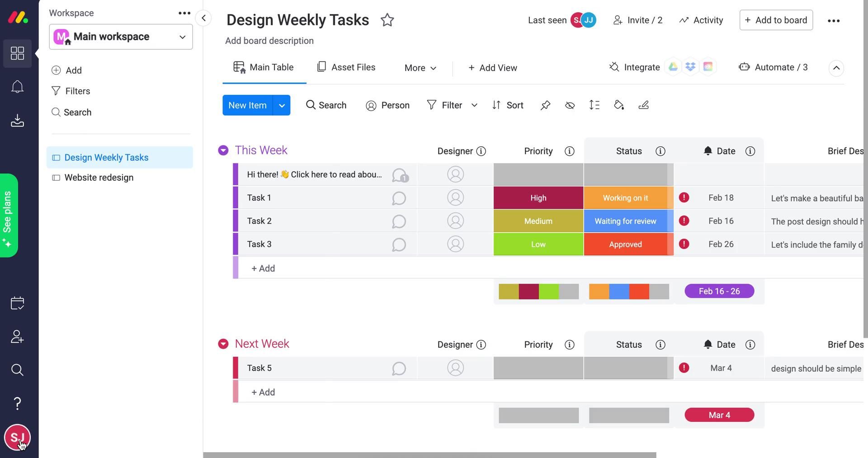Switch to the Asset Files tab
Viewport: 868px width, 458px height.
tap(346, 67)
